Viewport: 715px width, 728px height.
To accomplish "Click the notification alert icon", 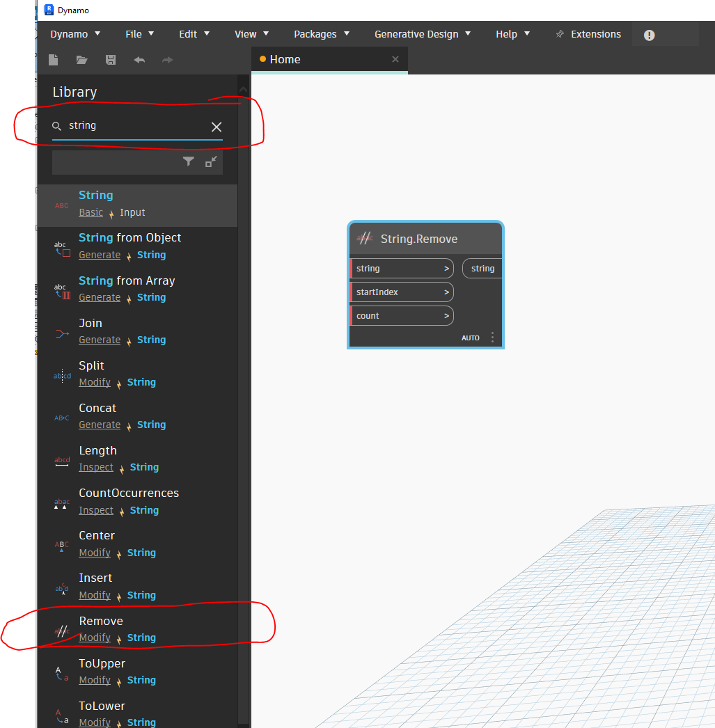I will [x=649, y=35].
